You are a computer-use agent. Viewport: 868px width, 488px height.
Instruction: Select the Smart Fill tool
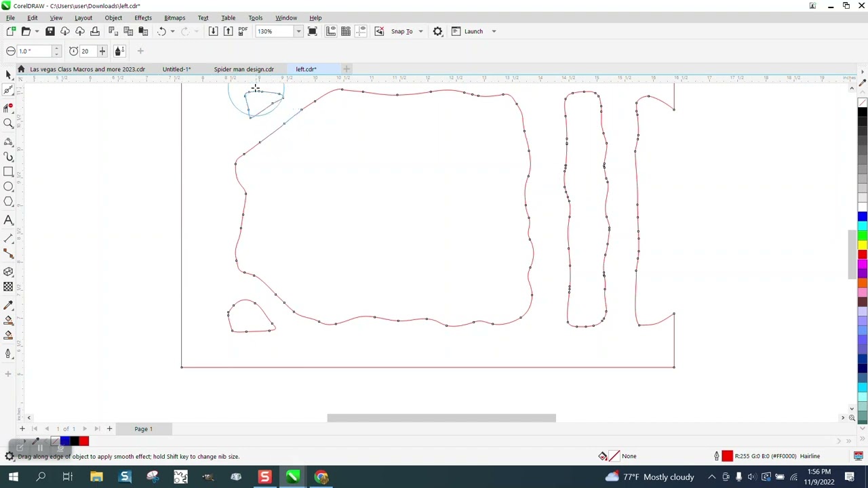[8, 335]
